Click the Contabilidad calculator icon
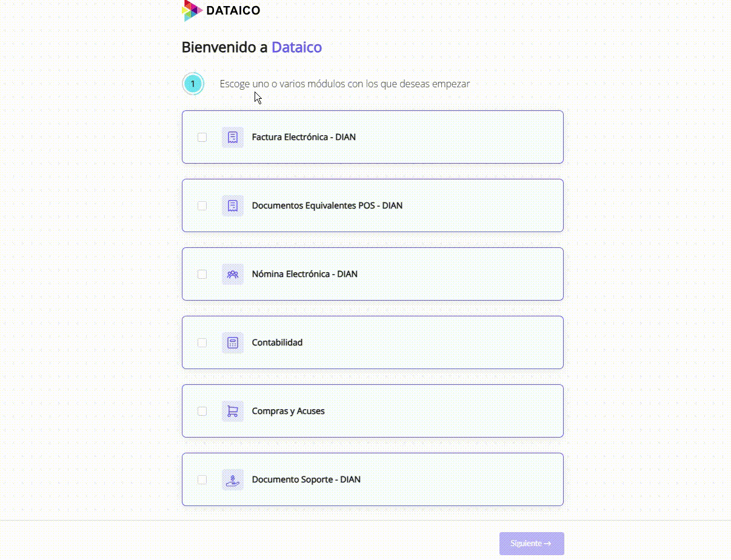This screenshot has height=560, width=731. [232, 342]
